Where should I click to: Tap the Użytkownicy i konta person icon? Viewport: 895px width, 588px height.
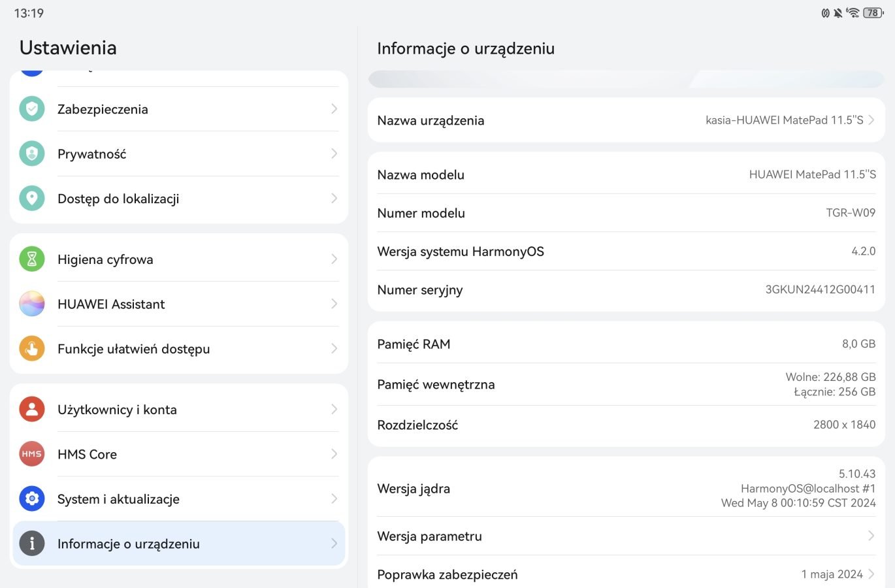32,410
